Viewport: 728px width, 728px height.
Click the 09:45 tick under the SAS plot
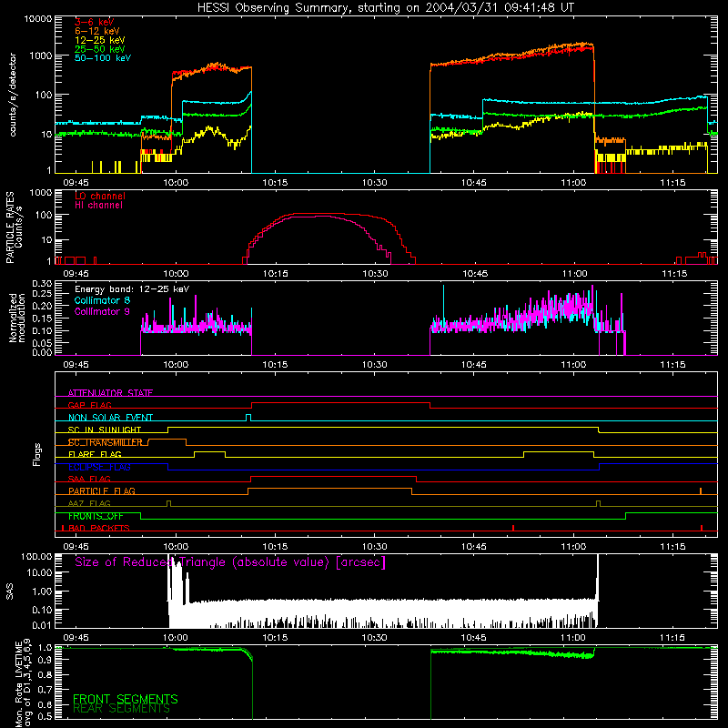point(76,638)
